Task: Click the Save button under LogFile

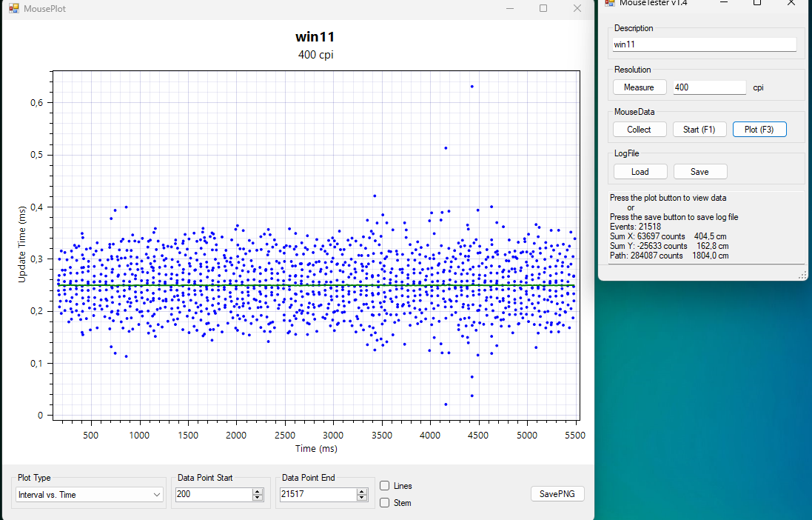Action: point(699,172)
